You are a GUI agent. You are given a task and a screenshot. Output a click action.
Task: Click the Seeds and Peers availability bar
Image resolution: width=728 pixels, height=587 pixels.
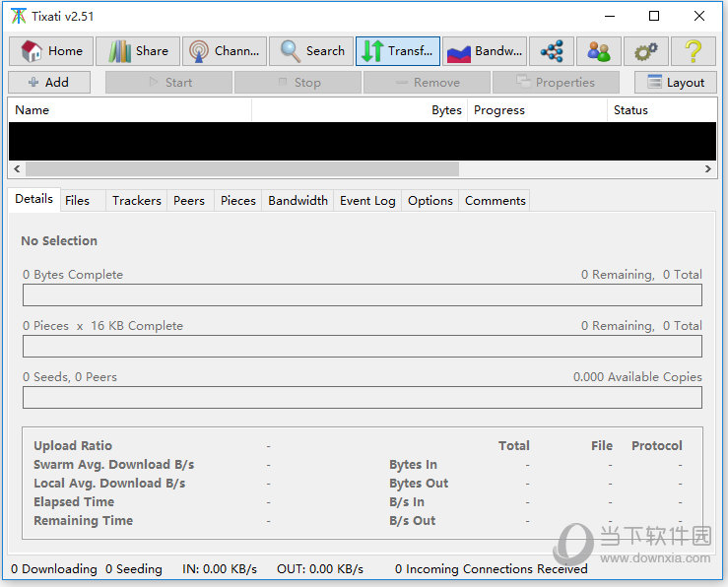pyautogui.click(x=363, y=397)
